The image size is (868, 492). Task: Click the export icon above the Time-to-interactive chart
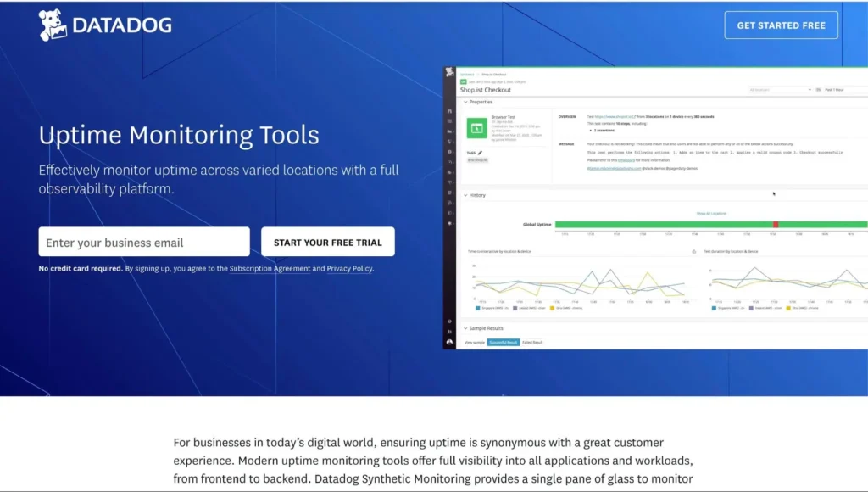[694, 252]
